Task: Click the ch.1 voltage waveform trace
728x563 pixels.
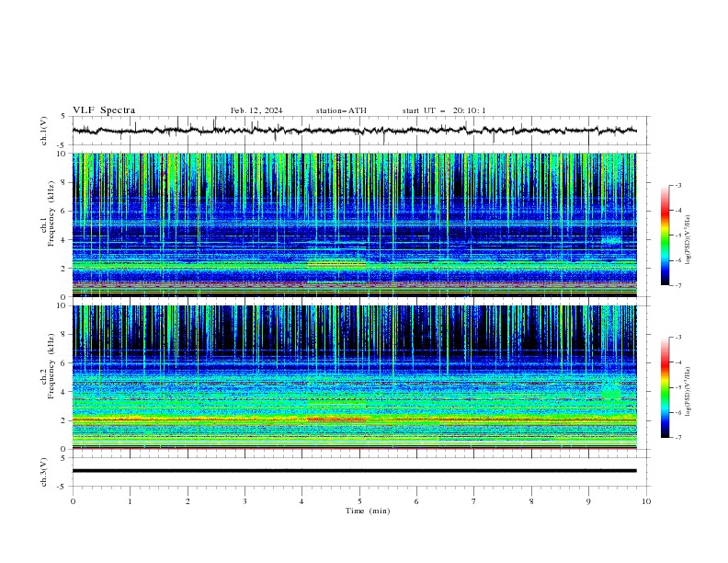Action: tap(354, 131)
